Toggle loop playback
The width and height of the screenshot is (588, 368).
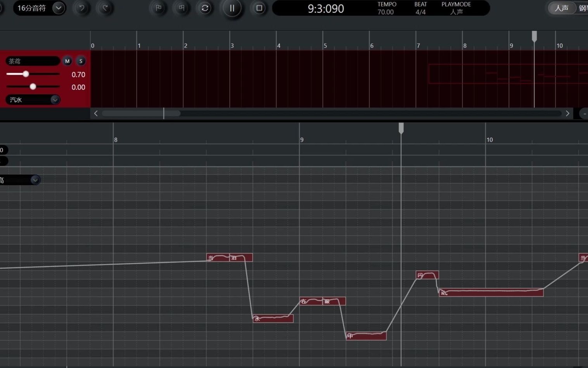click(x=205, y=8)
